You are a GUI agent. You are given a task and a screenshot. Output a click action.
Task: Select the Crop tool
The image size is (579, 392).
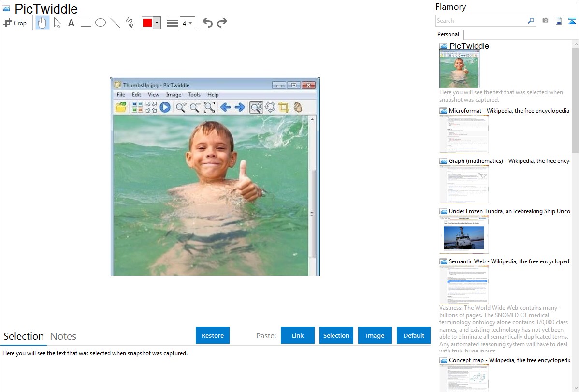(15, 23)
